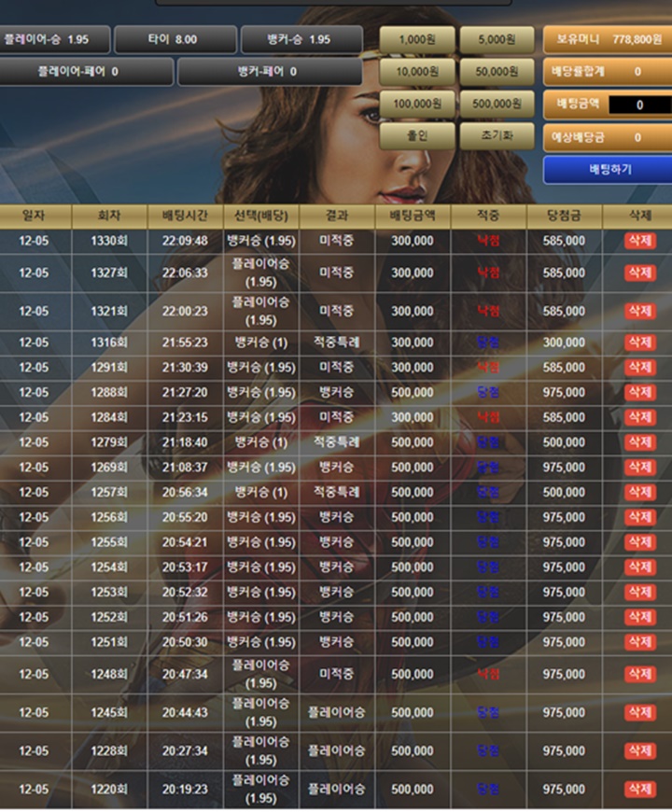
Task: Select the 플레이어-승 1.95 bet option
Action: tap(54, 39)
